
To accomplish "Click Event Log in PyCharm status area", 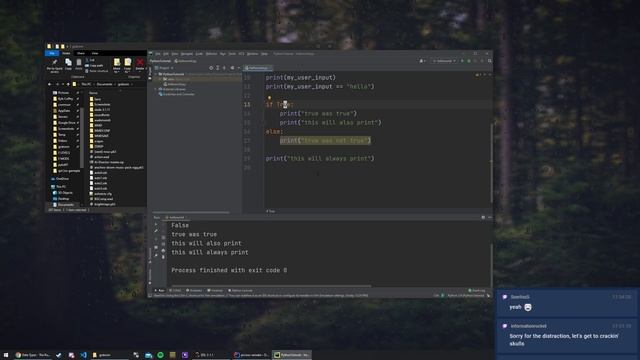I will coord(477,291).
